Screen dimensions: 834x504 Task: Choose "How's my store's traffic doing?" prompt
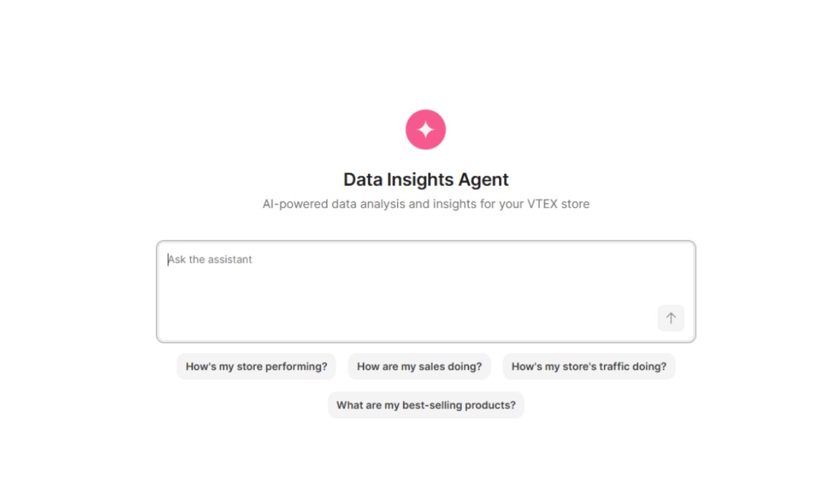pyautogui.click(x=589, y=367)
